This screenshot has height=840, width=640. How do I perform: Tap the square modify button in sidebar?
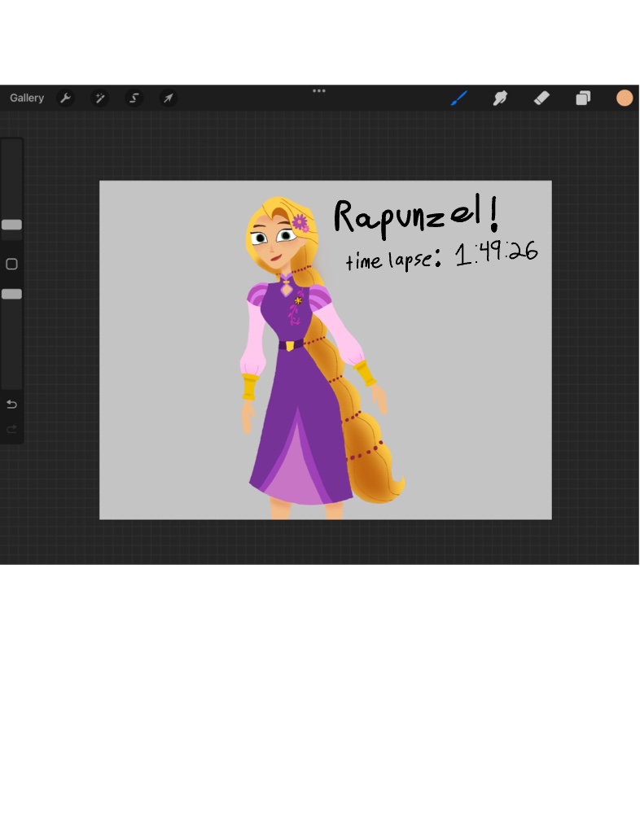point(11,264)
